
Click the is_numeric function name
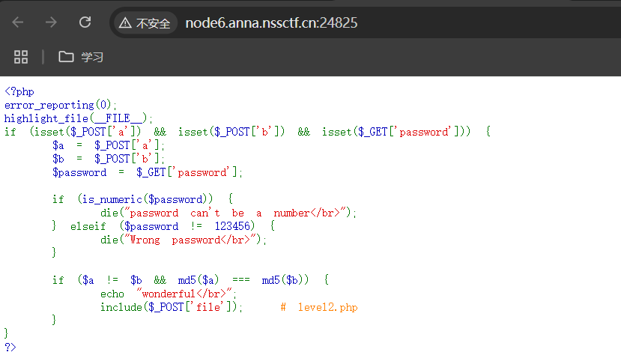tap(106, 199)
